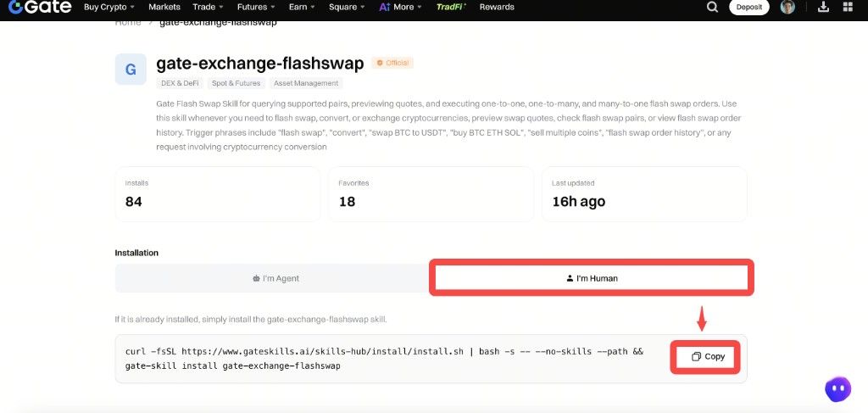Click the Gate logo in header
The image size is (868, 413).
[40, 7]
